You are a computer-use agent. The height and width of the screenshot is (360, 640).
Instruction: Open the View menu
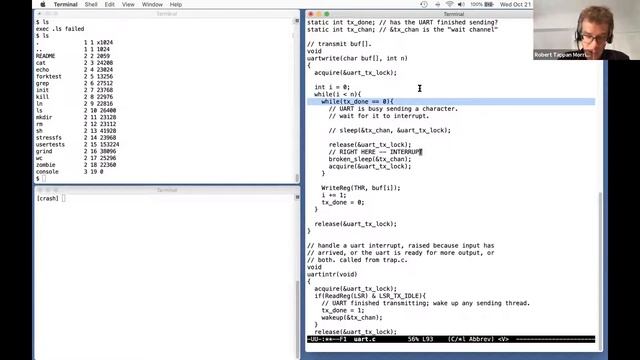pyautogui.click(x=128, y=4)
